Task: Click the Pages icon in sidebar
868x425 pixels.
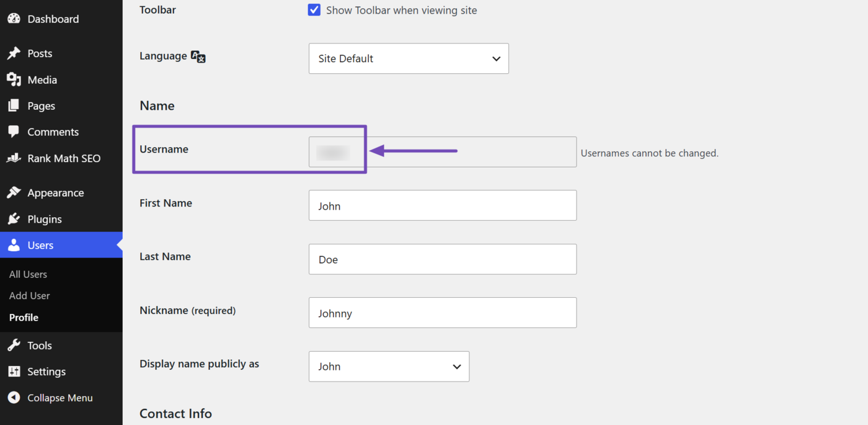Action: tap(14, 105)
